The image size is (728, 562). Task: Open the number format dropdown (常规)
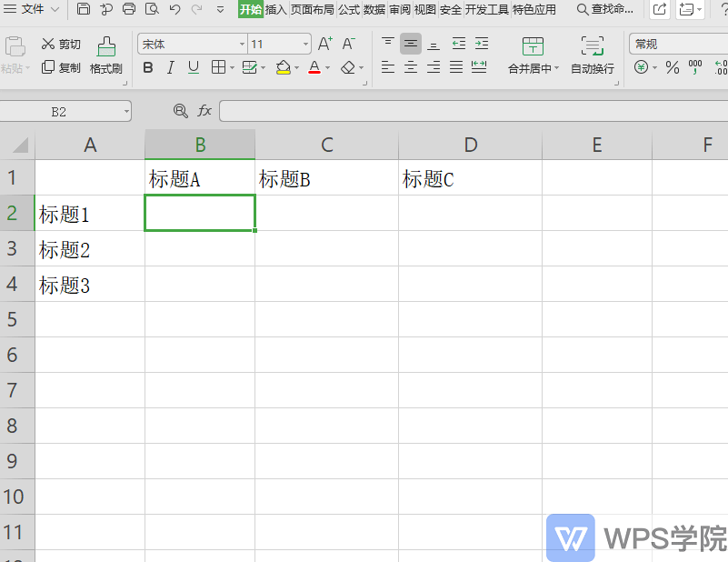(679, 45)
